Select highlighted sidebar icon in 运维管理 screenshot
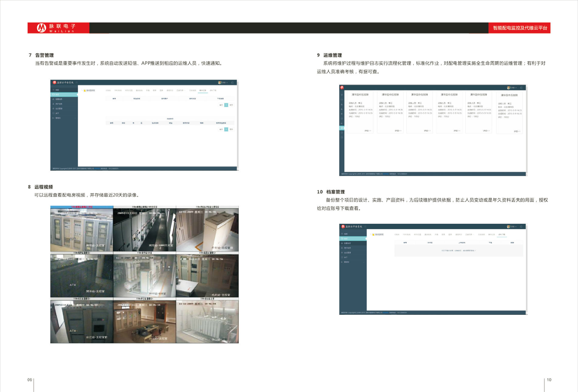 point(342,128)
